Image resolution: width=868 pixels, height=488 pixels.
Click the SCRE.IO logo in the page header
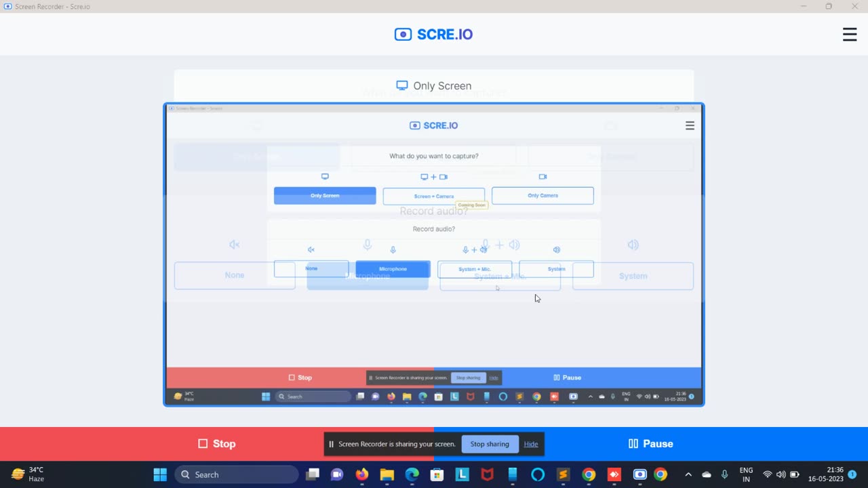(x=434, y=35)
